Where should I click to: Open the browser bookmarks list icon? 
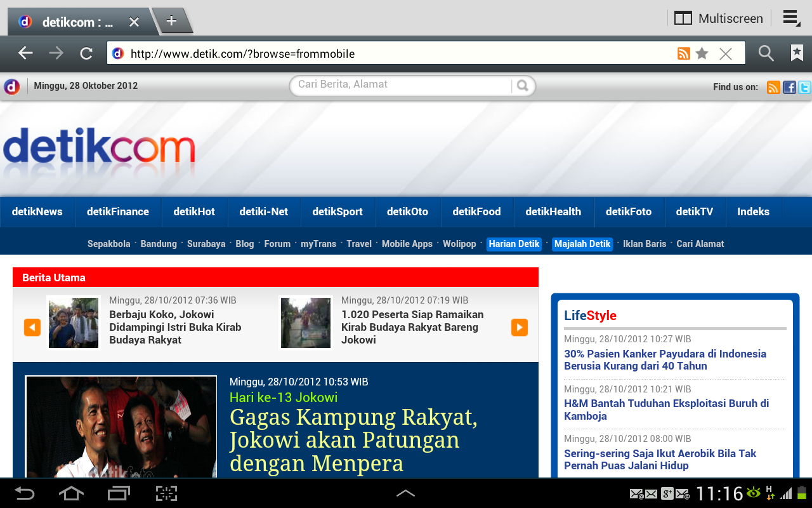tap(797, 53)
